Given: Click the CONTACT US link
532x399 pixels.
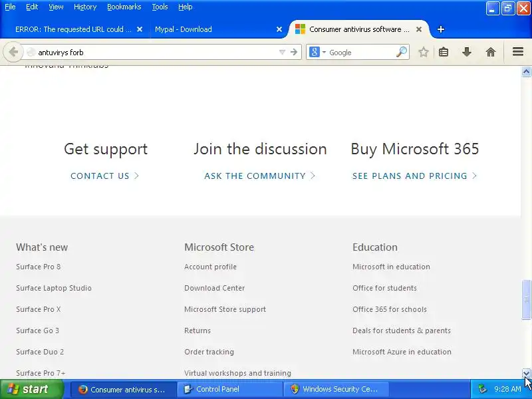Looking at the screenshot, I should tap(104, 176).
